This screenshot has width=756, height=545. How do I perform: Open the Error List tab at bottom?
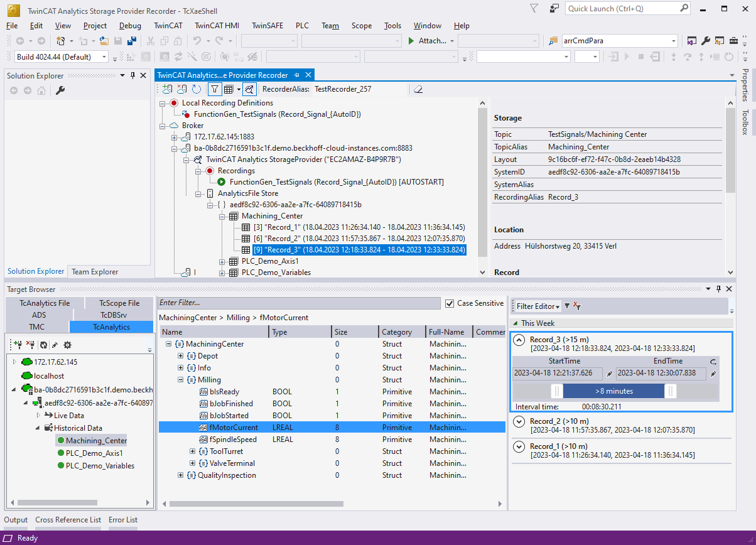[123, 520]
